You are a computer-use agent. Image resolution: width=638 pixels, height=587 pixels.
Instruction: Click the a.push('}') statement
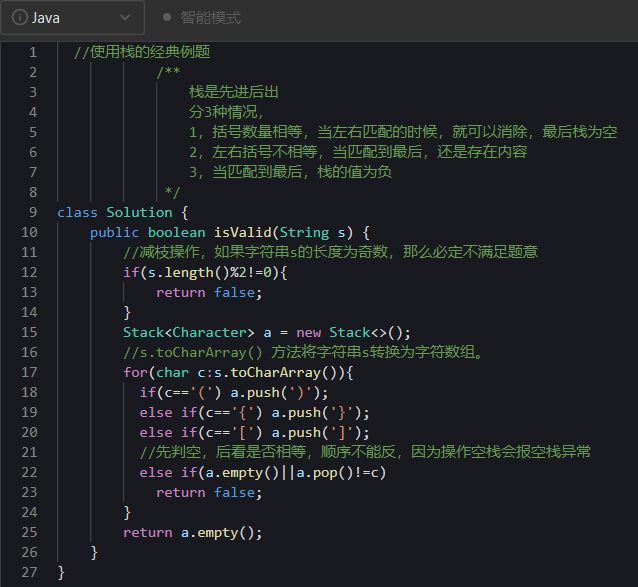(321, 412)
